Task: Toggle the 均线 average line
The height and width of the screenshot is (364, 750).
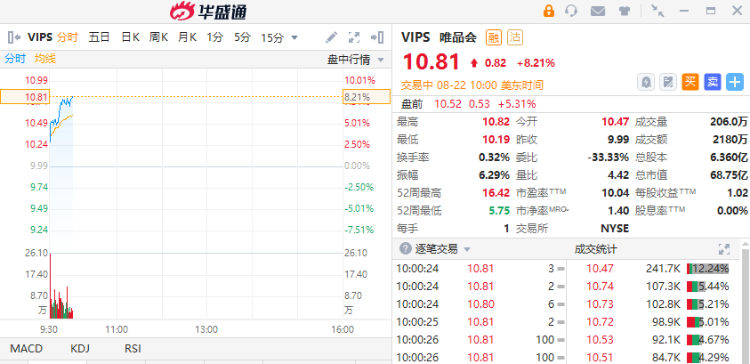Action: pos(45,59)
